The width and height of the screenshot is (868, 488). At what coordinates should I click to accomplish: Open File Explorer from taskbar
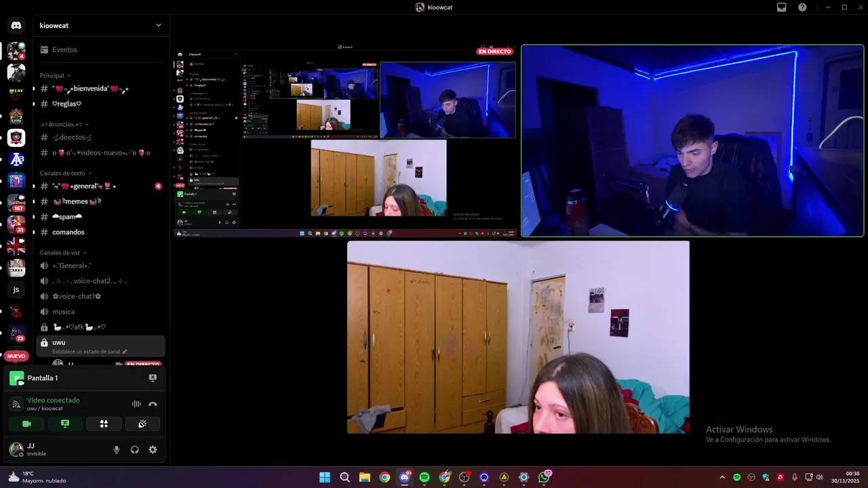[x=364, y=477]
